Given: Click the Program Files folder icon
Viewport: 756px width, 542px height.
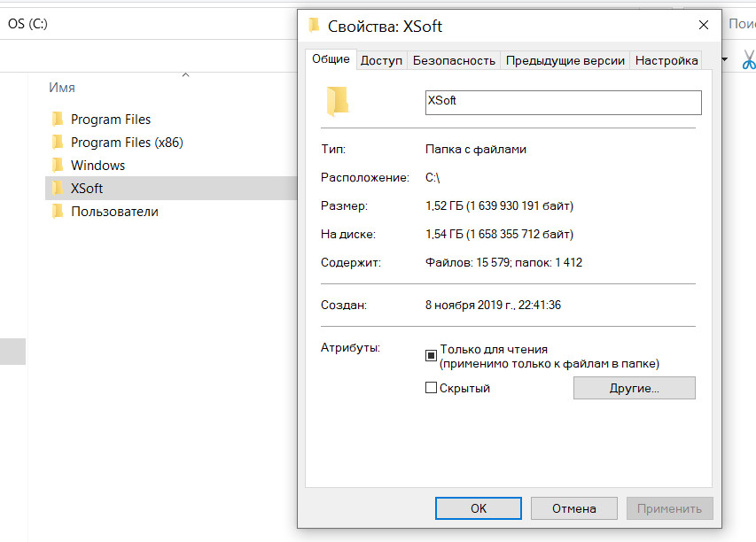Looking at the screenshot, I should coord(58,120).
